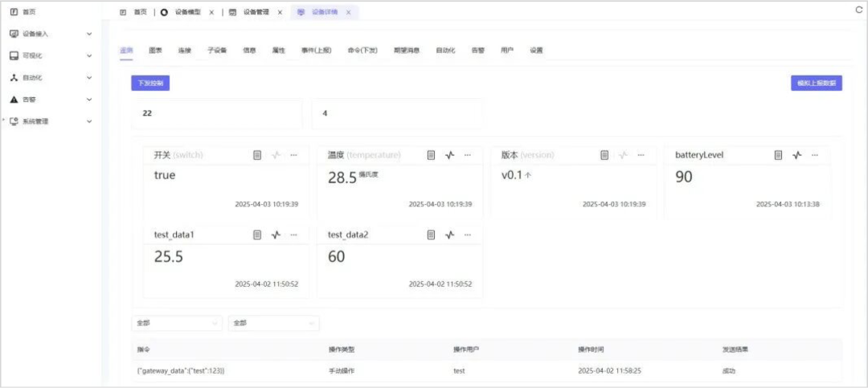Open more options on 开关 card
This screenshot has width=868, height=388.
tap(294, 155)
